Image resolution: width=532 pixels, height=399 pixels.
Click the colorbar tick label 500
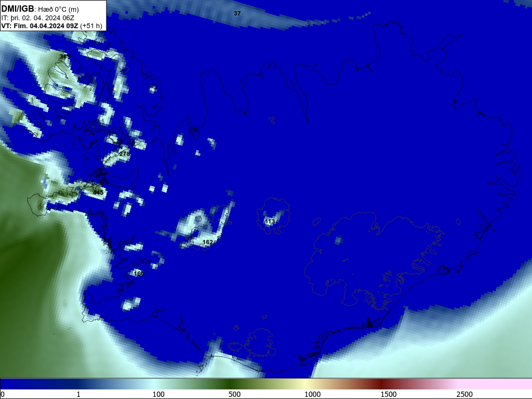tap(235, 394)
